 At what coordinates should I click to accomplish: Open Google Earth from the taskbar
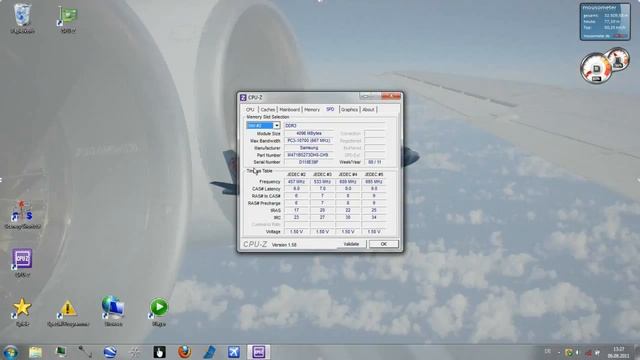click(x=110, y=352)
